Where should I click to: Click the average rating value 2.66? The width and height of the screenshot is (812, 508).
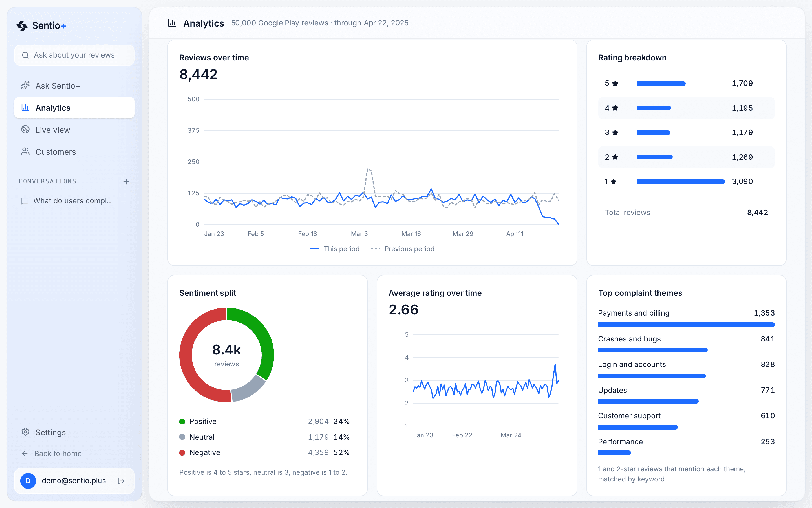(x=404, y=309)
